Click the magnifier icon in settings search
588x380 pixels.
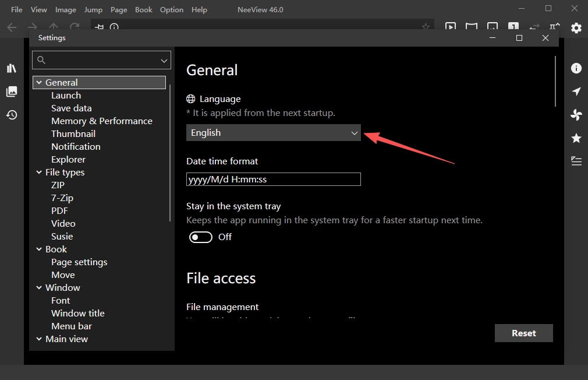(41, 59)
